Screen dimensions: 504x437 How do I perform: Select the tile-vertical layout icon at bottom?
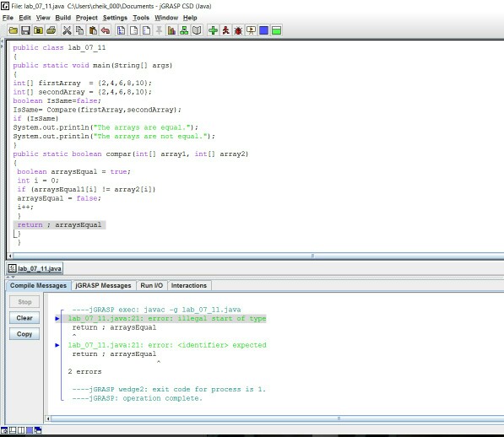[x=13, y=430]
